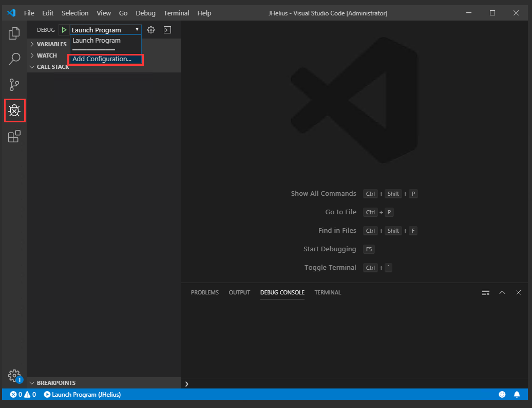The width and height of the screenshot is (532, 408).
Task: Click Find in Files hint text
Action: pyautogui.click(x=337, y=231)
